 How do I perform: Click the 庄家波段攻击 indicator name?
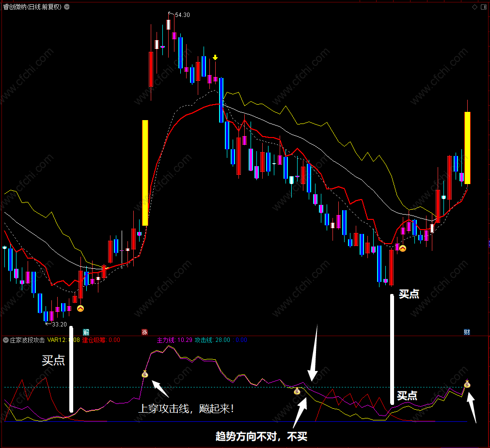point(27,340)
